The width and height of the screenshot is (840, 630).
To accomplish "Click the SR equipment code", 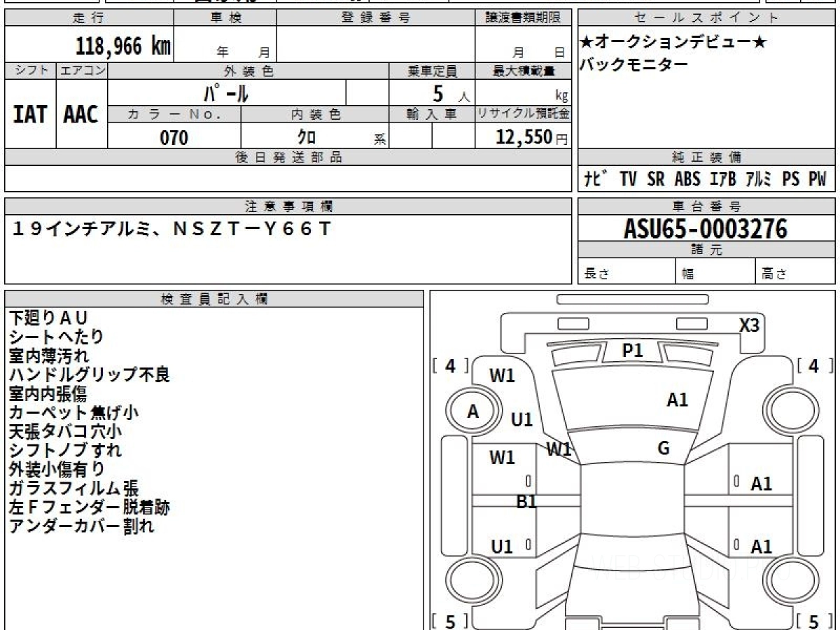I will pyautogui.click(x=656, y=179).
